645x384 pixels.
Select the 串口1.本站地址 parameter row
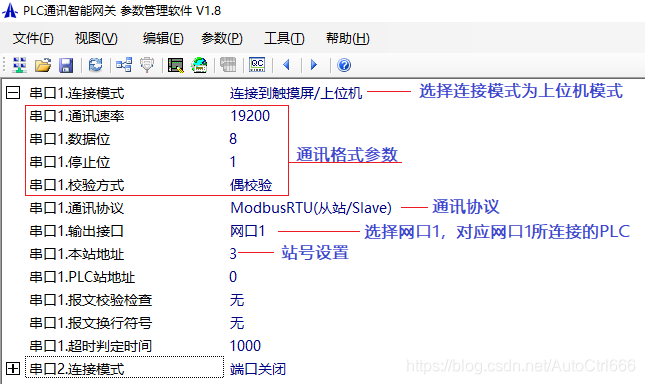pyautogui.click(x=77, y=254)
